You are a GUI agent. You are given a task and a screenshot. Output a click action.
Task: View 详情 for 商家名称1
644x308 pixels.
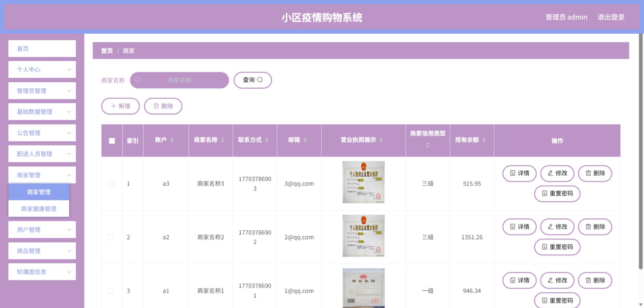pos(519,281)
